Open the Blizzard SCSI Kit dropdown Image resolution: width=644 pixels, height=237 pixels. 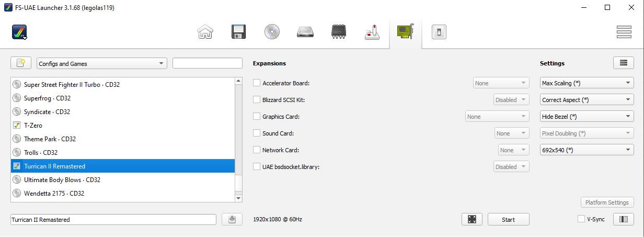coord(511,99)
